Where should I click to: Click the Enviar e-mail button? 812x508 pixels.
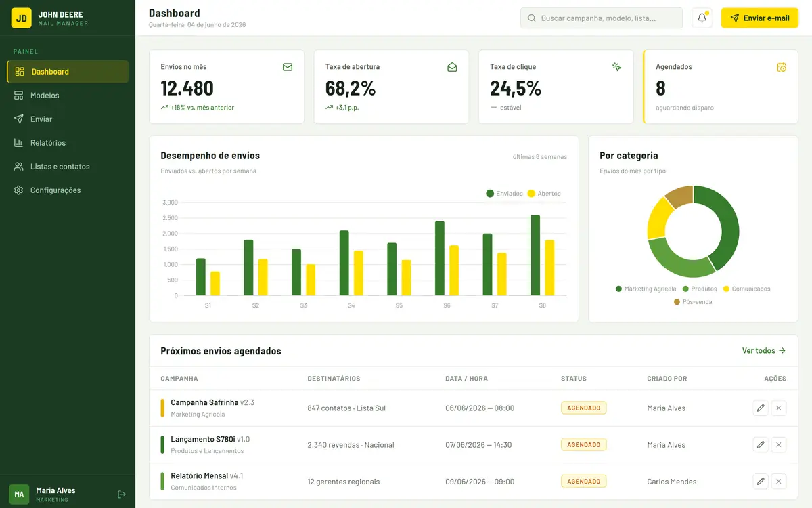(760, 18)
